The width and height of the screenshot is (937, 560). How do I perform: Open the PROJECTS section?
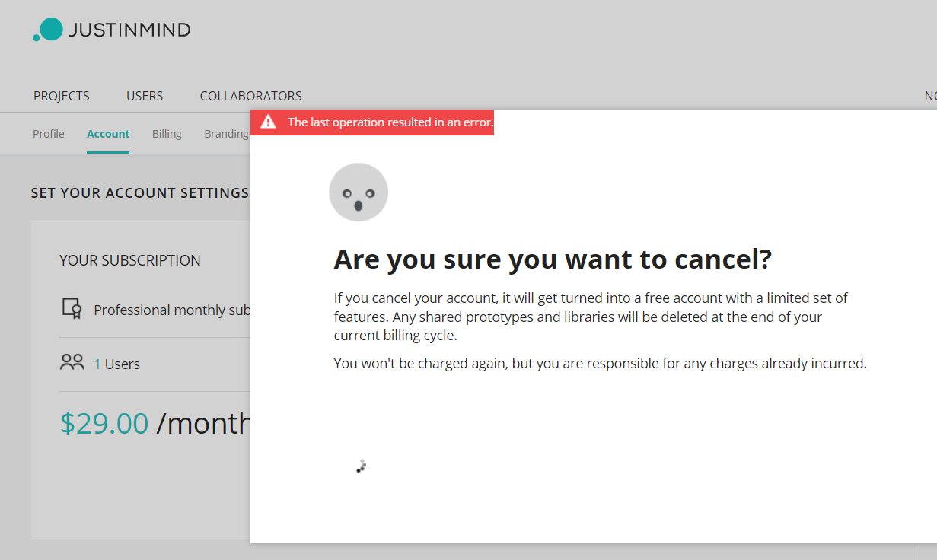[62, 96]
